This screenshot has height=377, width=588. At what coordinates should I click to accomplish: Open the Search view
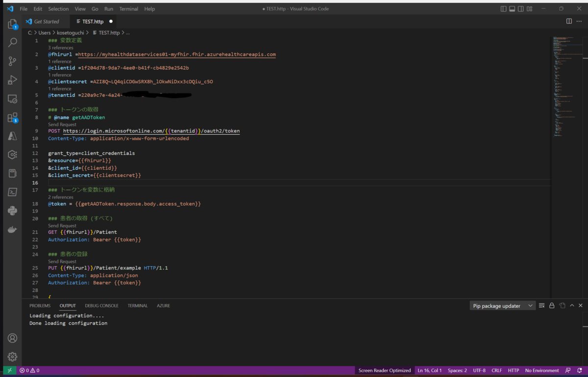tap(13, 43)
